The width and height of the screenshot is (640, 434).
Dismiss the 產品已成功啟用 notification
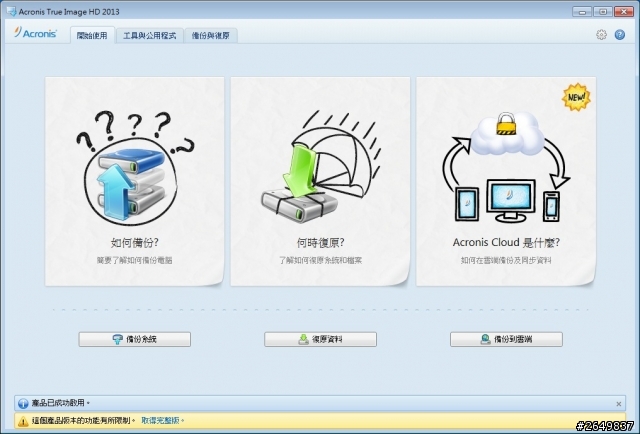[x=619, y=404]
